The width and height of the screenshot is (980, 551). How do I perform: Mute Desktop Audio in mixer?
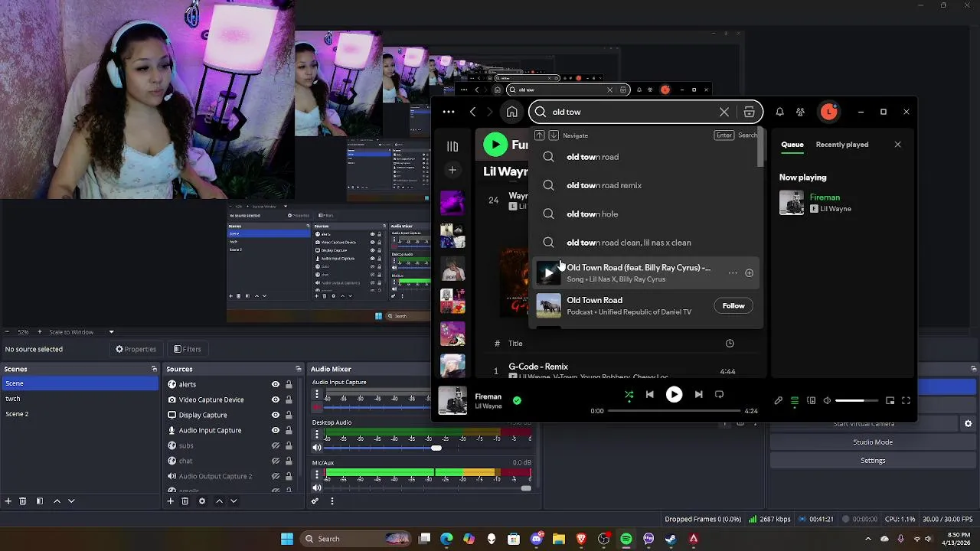pyautogui.click(x=317, y=448)
